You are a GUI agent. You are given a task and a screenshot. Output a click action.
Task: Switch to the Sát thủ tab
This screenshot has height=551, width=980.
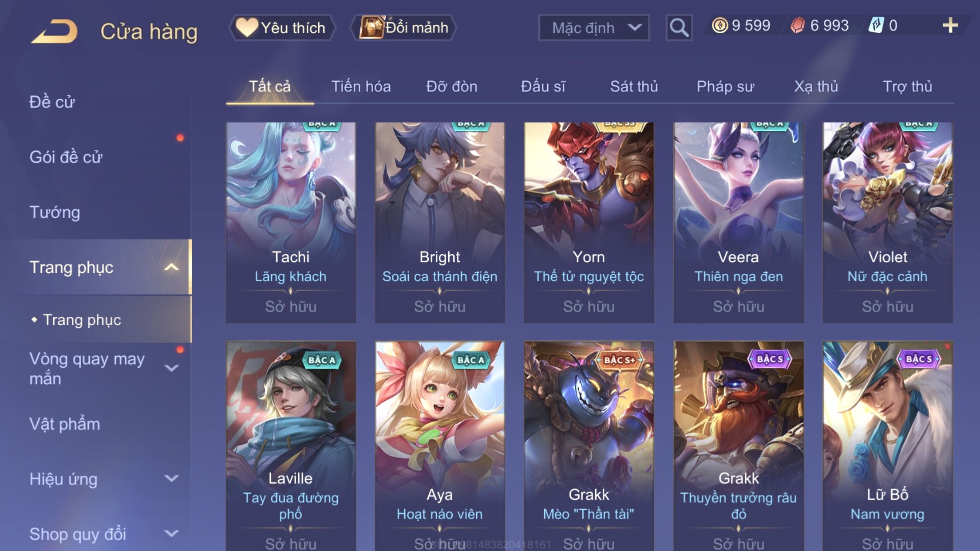point(634,86)
